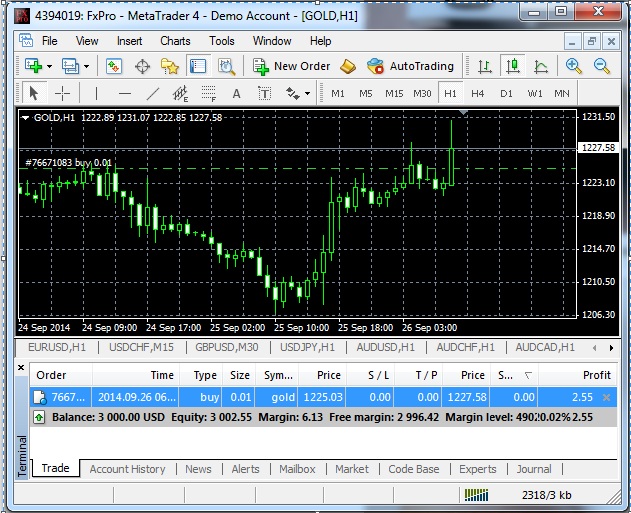631x513 pixels.
Task: Open the Navigator panel icon
Action: 170,66
